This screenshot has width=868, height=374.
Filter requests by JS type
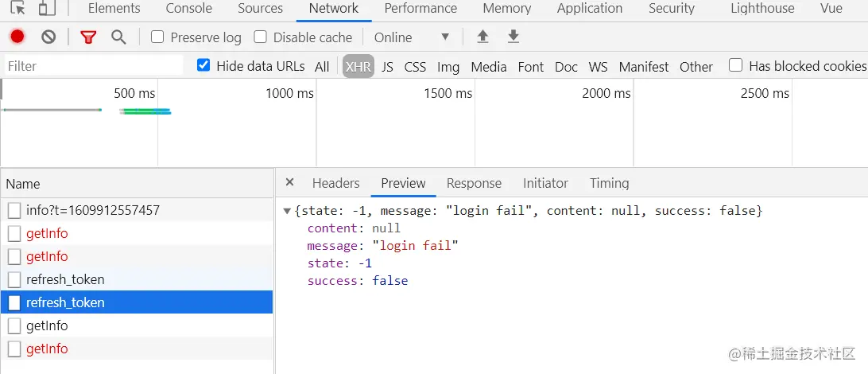pos(387,67)
